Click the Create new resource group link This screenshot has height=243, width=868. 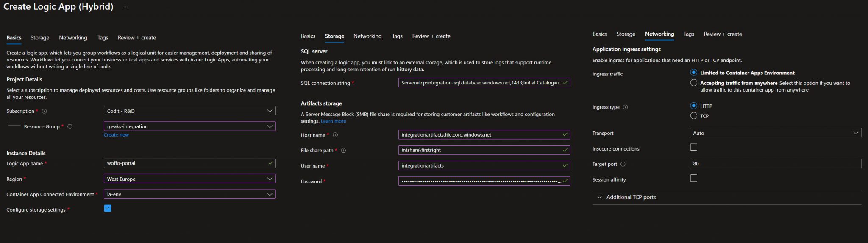tap(116, 135)
